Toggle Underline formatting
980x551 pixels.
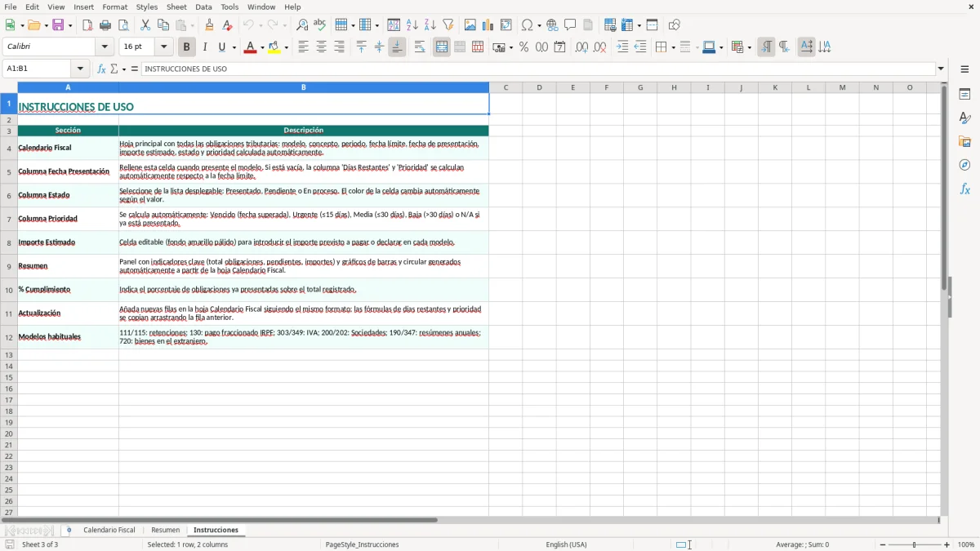click(x=221, y=47)
